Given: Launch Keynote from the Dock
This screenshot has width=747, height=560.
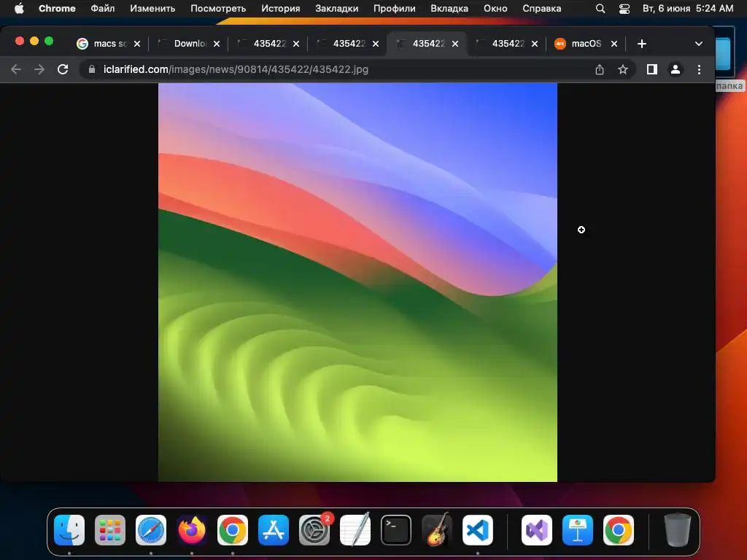Looking at the screenshot, I should tap(578, 530).
